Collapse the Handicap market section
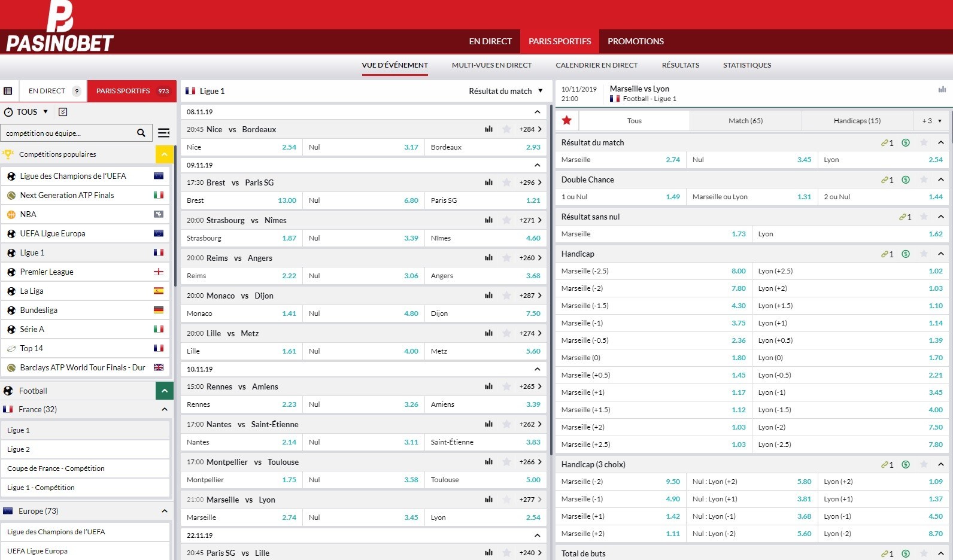Screen dimensions: 953x560 click(x=941, y=254)
